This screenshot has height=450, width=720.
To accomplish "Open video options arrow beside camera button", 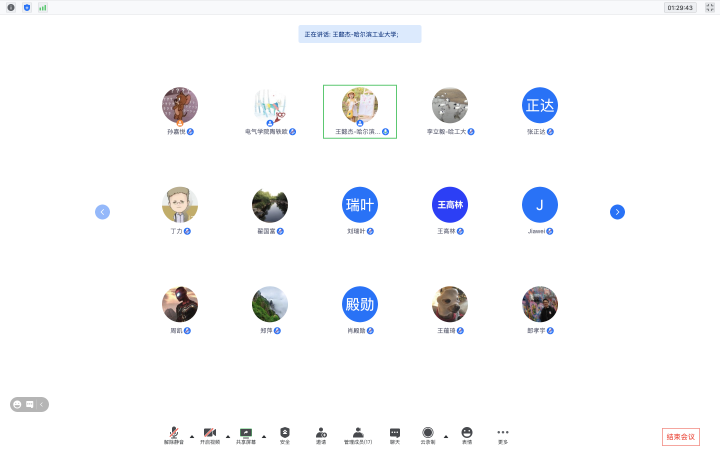I will coord(228,437).
